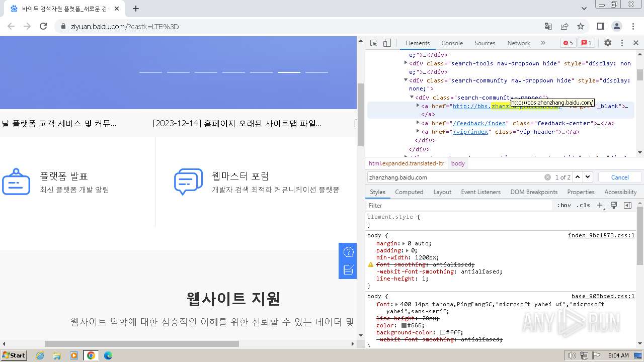This screenshot has width=644, height=362.
Task: Click the Windows Start button
Action: point(14,355)
